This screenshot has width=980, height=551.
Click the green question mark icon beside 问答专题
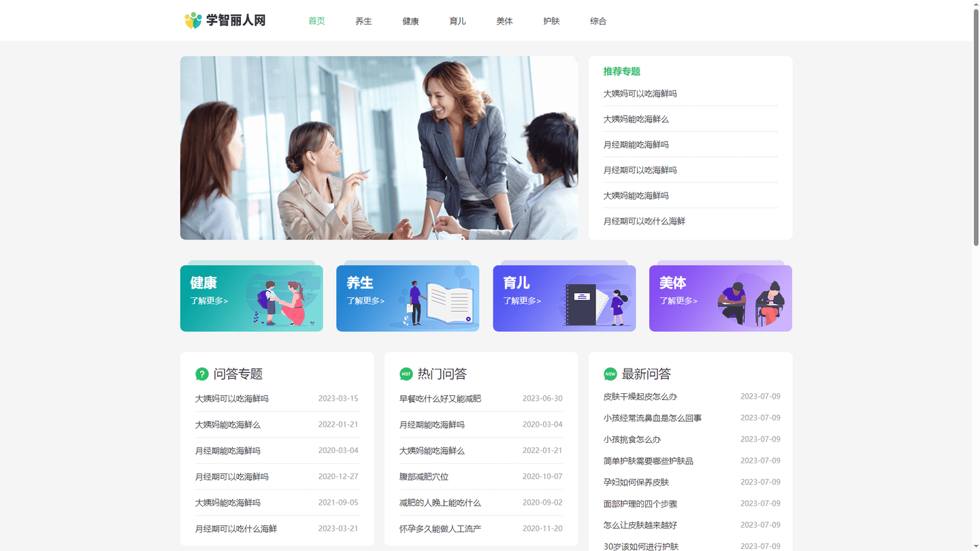(201, 374)
